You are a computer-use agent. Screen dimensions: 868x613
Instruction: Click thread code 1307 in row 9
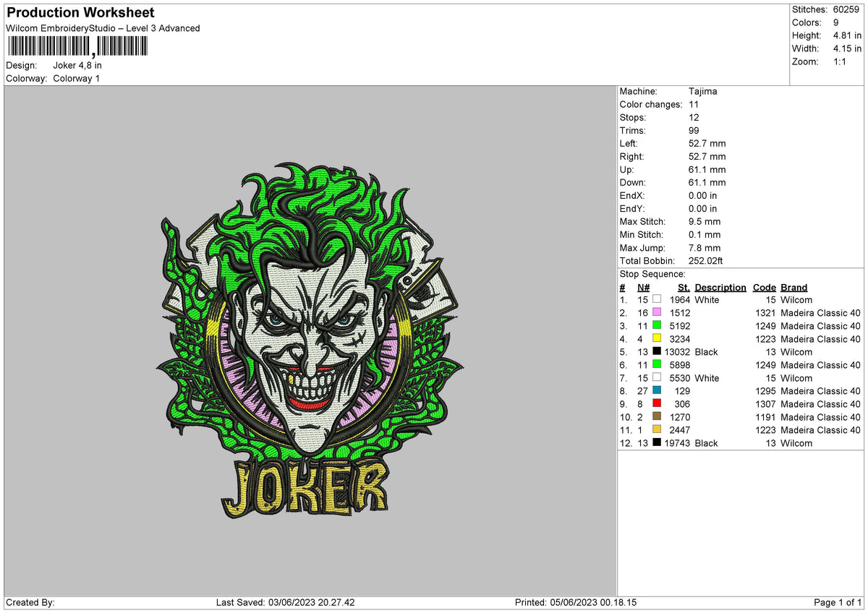[x=765, y=404]
